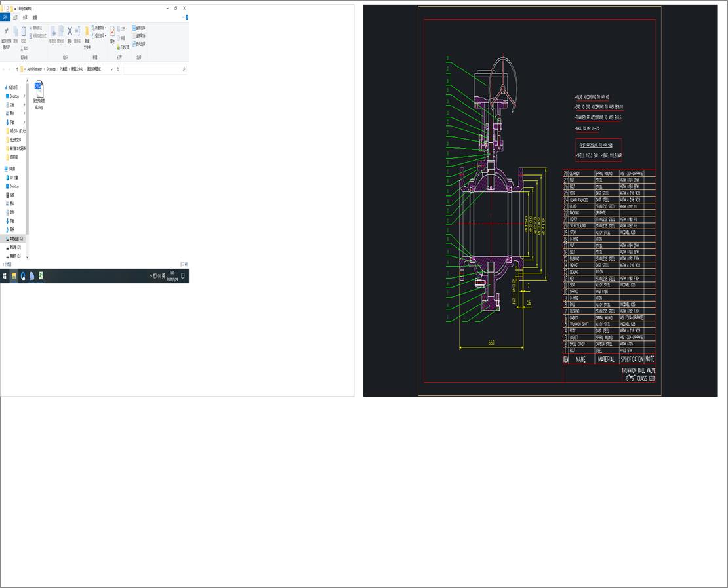Open the address bar history dropdown
Screen dimensions: 728x588
point(111,69)
